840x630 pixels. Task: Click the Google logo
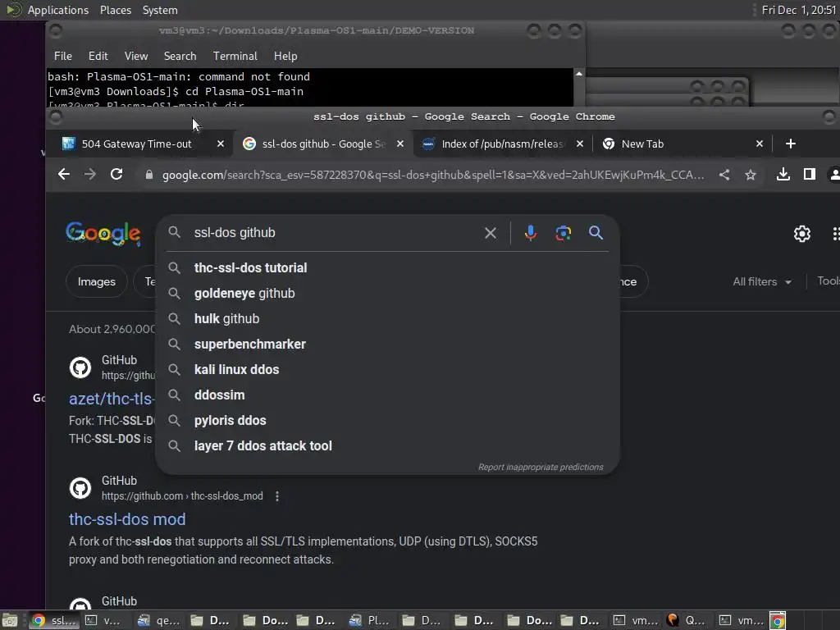tap(103, 234)
